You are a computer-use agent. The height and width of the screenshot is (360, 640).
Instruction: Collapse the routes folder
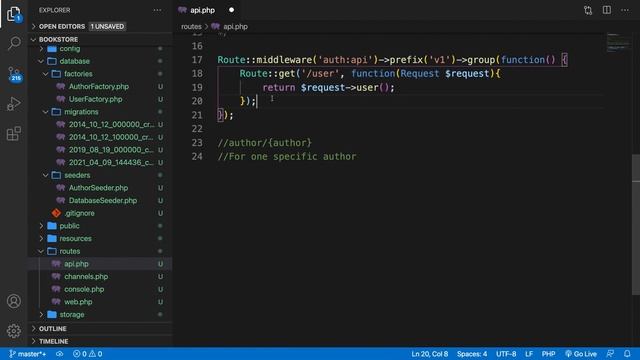click(x=100, y=251)
